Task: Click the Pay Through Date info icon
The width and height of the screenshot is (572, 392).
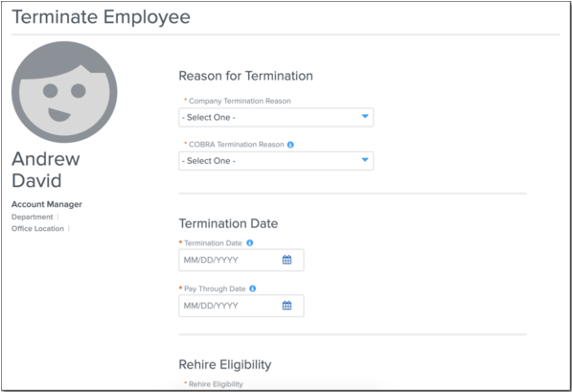Action: (x=252, y=288)
